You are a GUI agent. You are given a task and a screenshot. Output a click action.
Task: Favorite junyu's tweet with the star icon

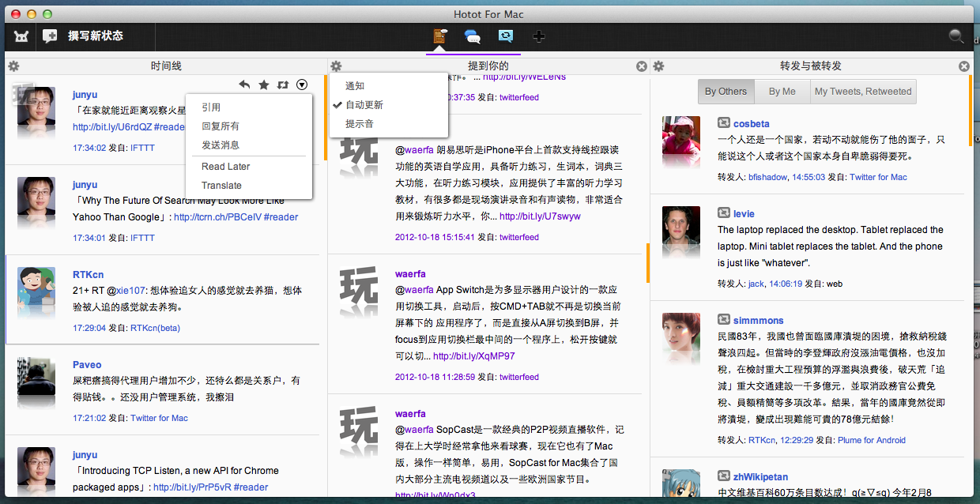264,85
